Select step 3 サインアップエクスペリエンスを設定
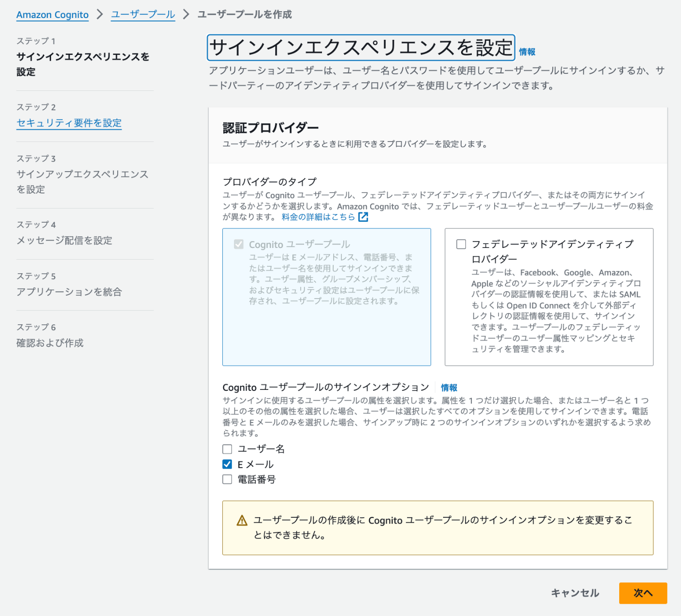Screen dimensions: 681x616 83,181
